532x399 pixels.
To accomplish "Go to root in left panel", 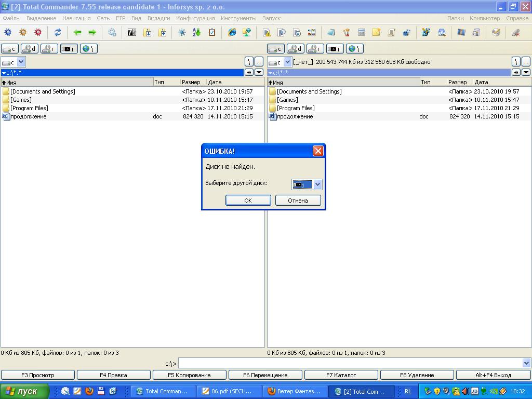I will point(249,62).
